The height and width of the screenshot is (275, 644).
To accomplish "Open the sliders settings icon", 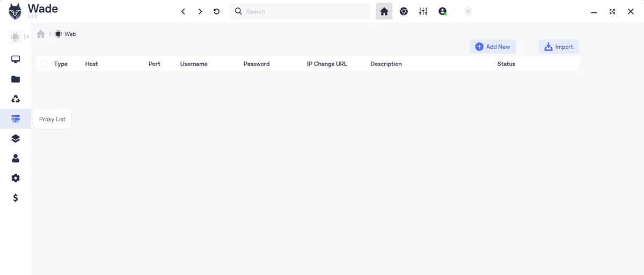I will pyautogui.click(x=423, y=11).
